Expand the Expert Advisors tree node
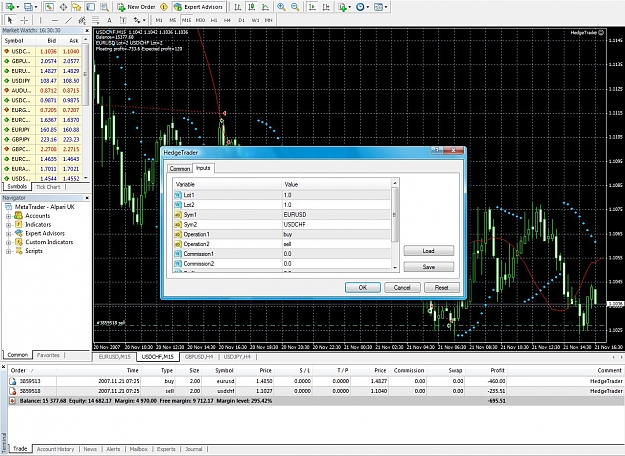This screenshot has height=456, width=625. (8, 234)
